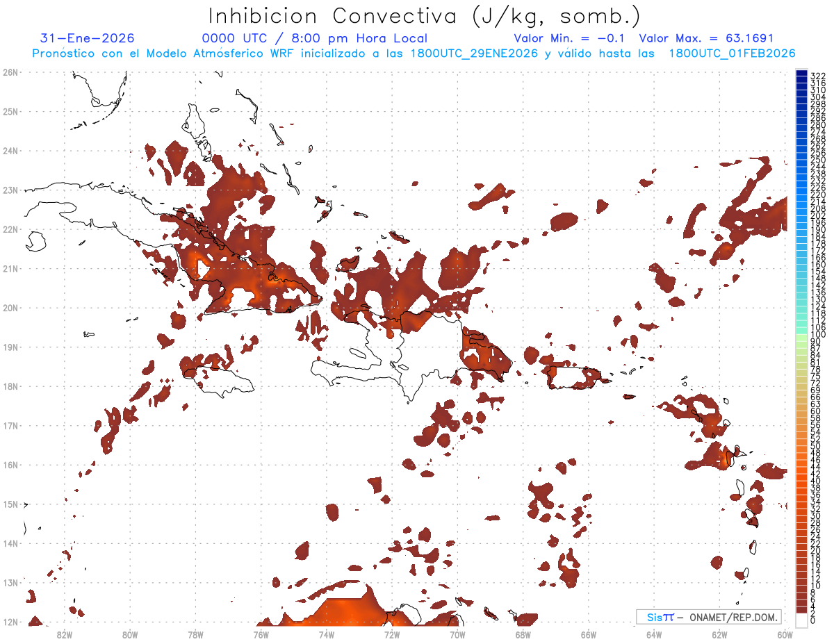Click the '66W' longitude label

point(589,634)
